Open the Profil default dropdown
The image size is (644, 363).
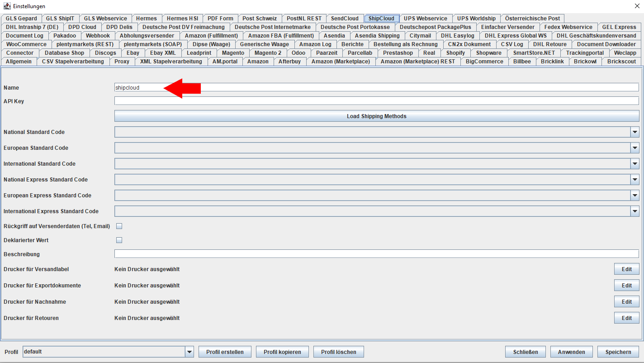coord(189,352)
